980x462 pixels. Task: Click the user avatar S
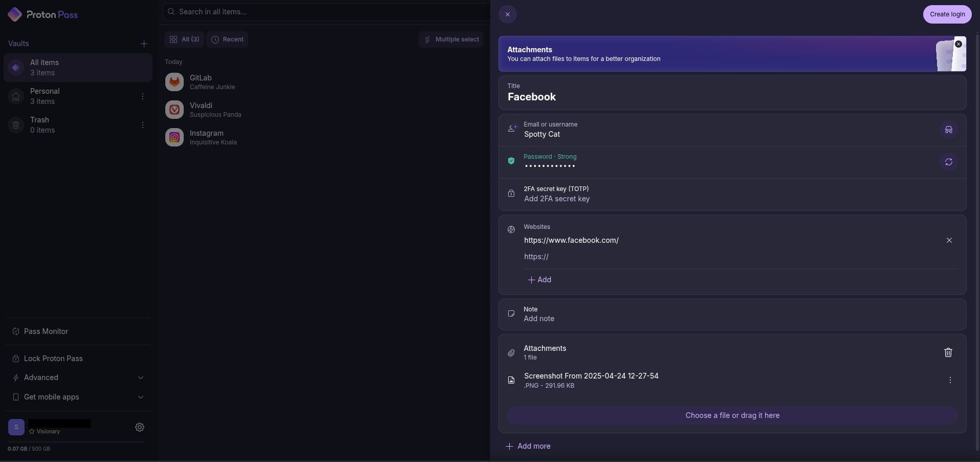tap(16, 427)
